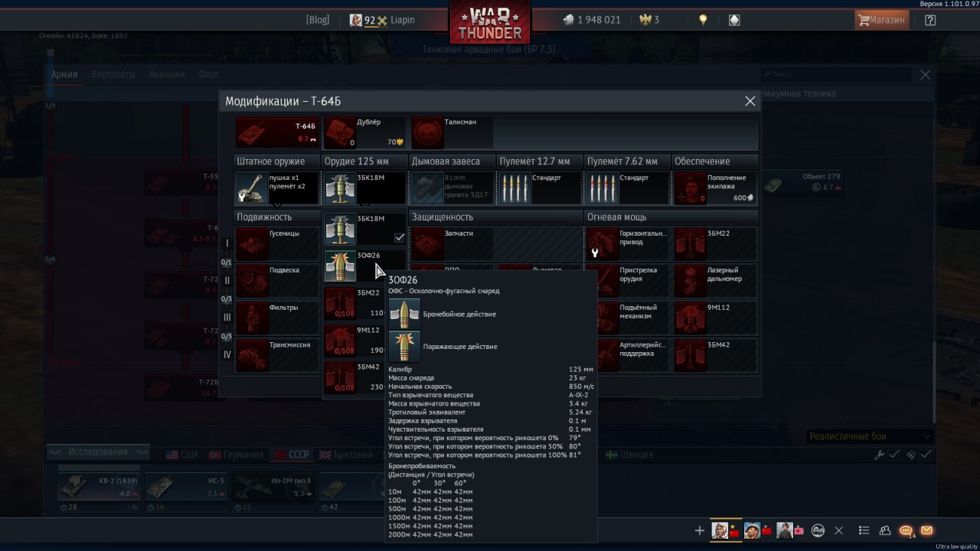Open the chat icon with 14 notifications
Image resolution: width=980 pixels, height=551 pixels.
[x=906, y=530]
